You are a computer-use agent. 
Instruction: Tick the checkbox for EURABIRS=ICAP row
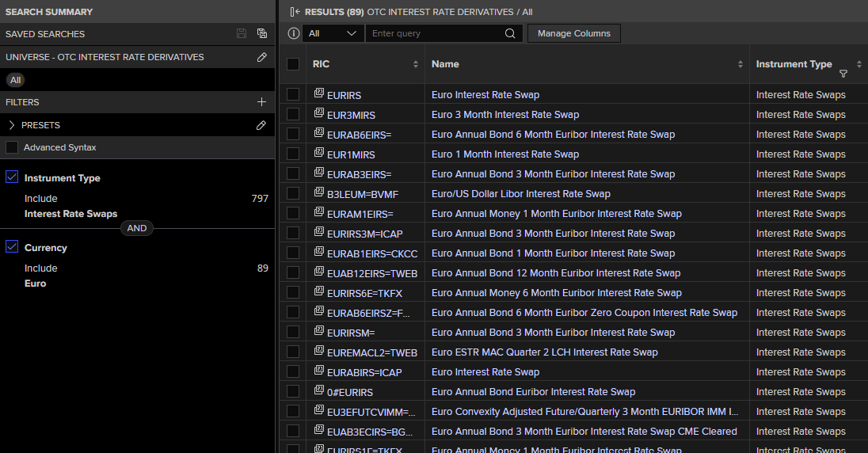click(293, 372)
